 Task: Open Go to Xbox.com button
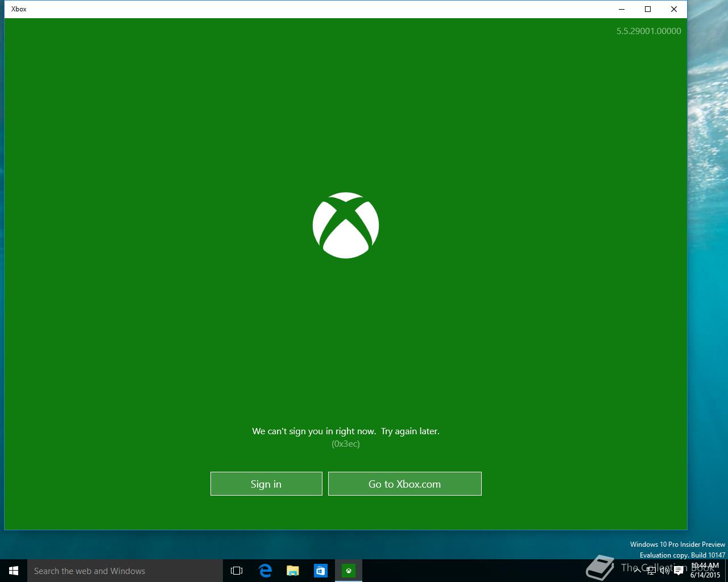[x=405, y=484]
